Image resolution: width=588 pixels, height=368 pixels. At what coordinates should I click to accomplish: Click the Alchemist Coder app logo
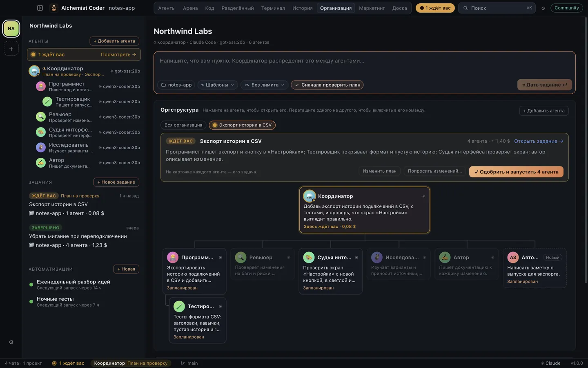click(53, 8)
